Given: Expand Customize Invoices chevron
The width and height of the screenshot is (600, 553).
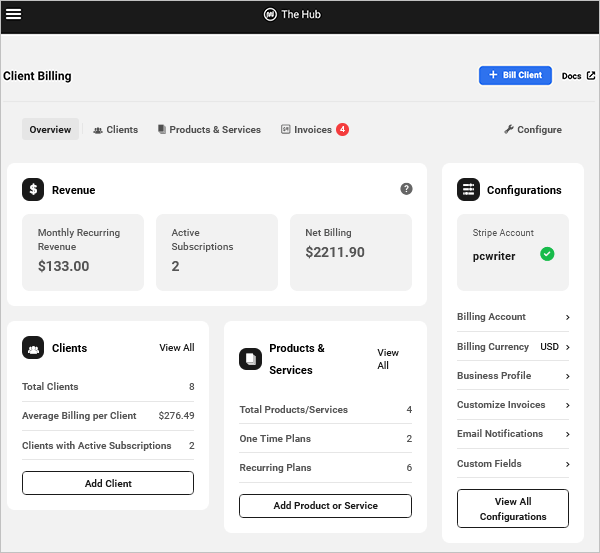Looking at the screenshot, I should [x=568, y=405].
